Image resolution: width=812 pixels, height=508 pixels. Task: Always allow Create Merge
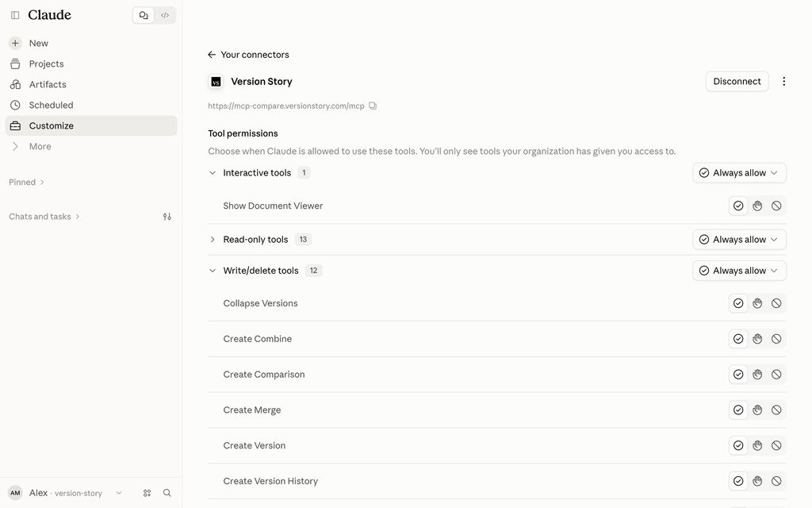point(738,410)
